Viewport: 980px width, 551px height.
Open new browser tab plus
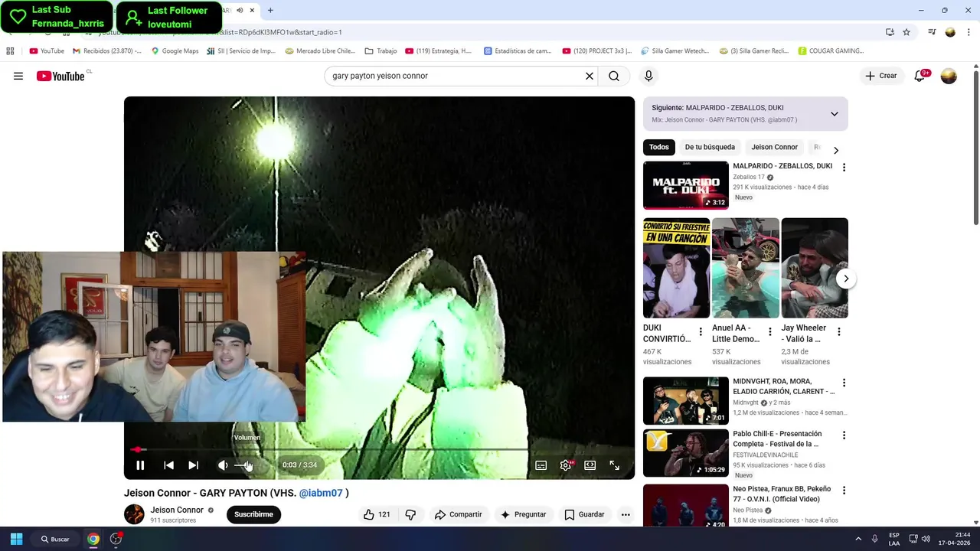[270, 10]
